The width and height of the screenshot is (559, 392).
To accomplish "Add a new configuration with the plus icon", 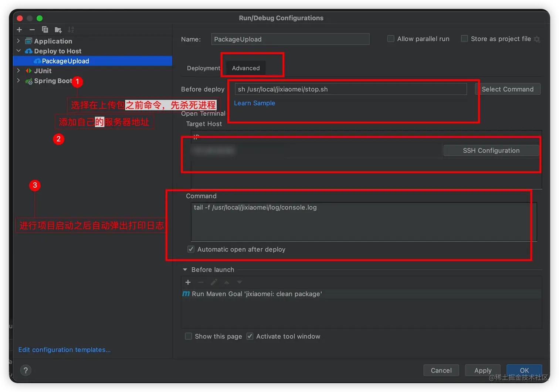I will coord(20,30).
